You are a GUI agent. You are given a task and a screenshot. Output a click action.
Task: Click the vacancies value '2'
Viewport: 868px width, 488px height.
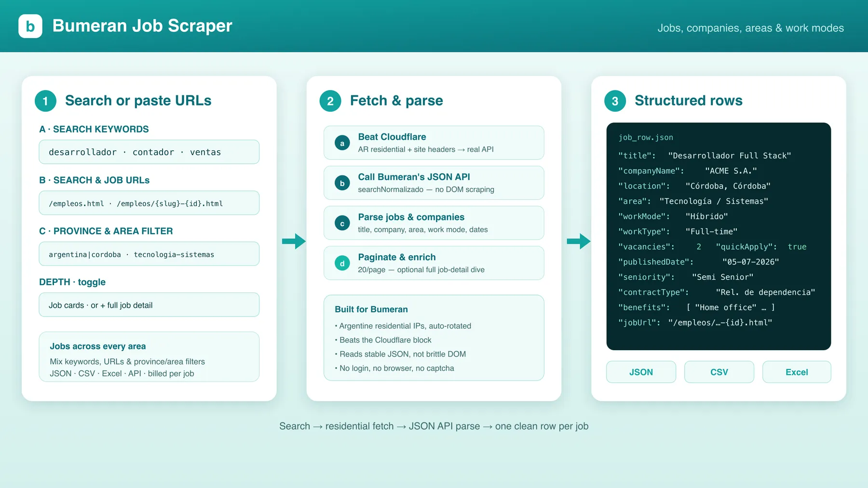699,247
